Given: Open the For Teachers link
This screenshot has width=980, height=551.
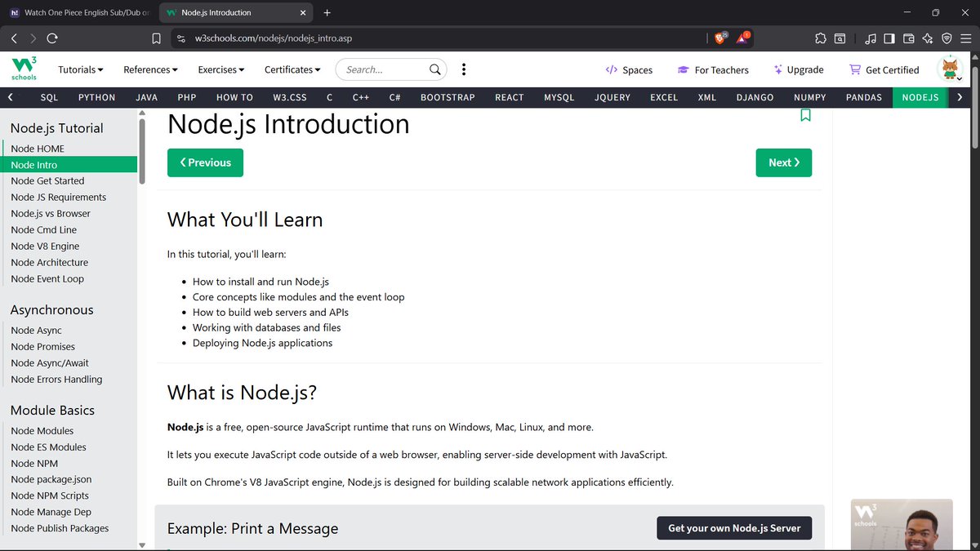Looking at the screenshot, I should tap(713, 69).
